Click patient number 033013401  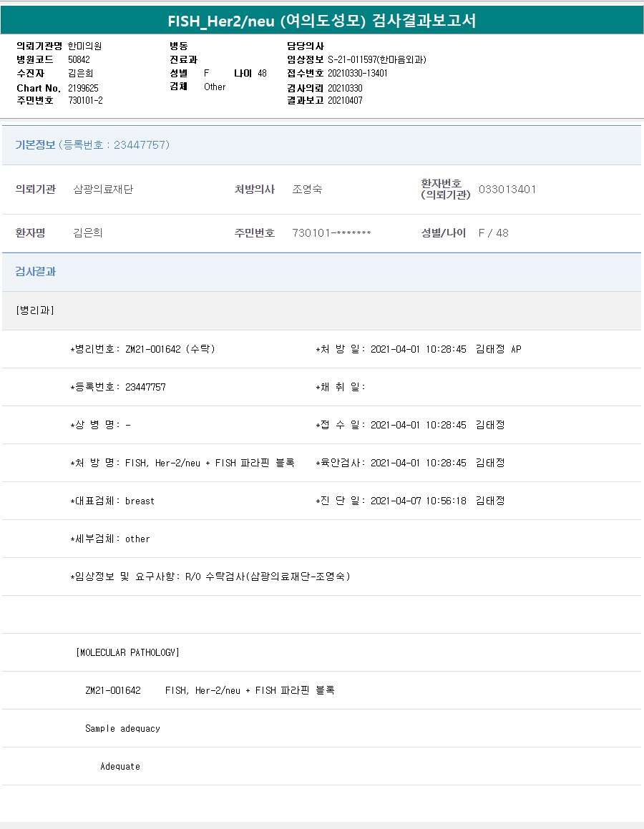(x=507, y=190)
